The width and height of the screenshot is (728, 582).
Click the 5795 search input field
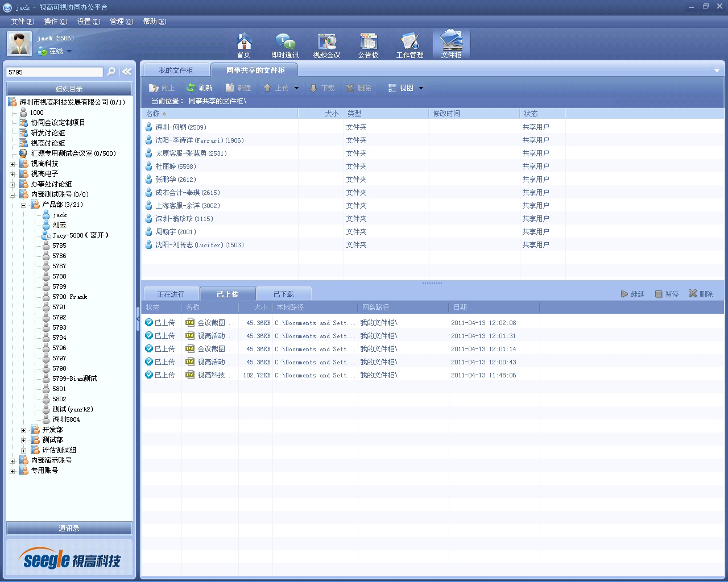coord(55,72)
